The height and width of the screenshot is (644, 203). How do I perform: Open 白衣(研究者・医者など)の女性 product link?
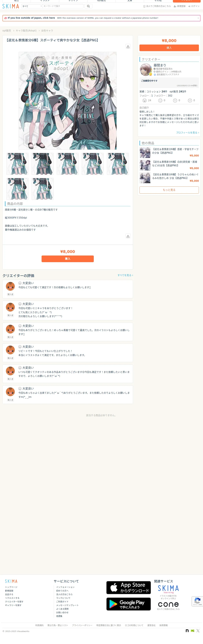(x=175, y=164)
